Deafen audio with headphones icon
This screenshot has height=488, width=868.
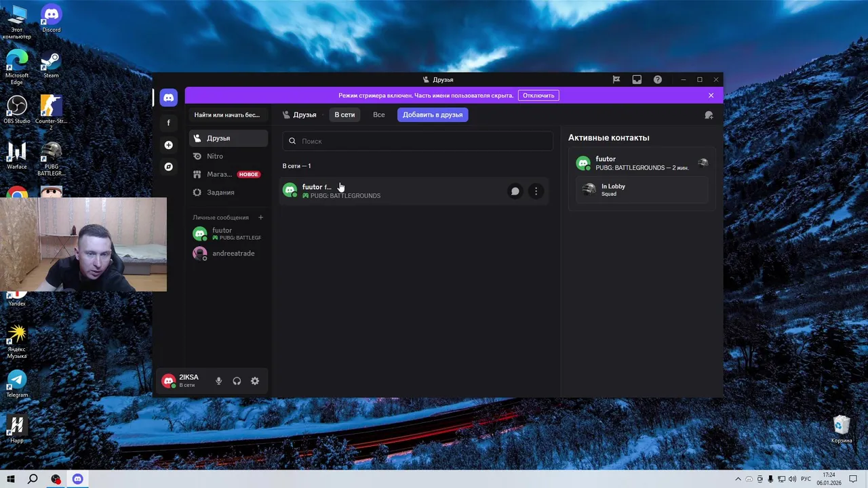point(237,381)
